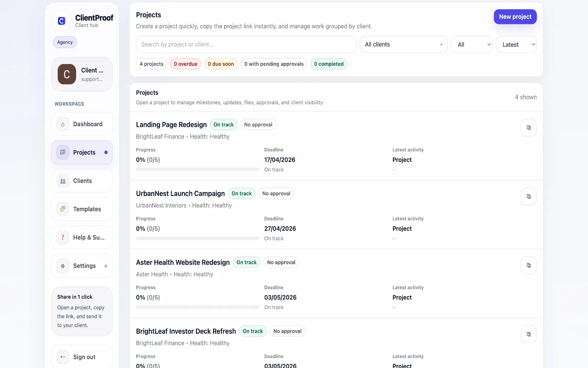Copy link for BrightLeaf Investor Deck Refresh
This screenshot has width=588, height=368.
click(x=529, y=334)
